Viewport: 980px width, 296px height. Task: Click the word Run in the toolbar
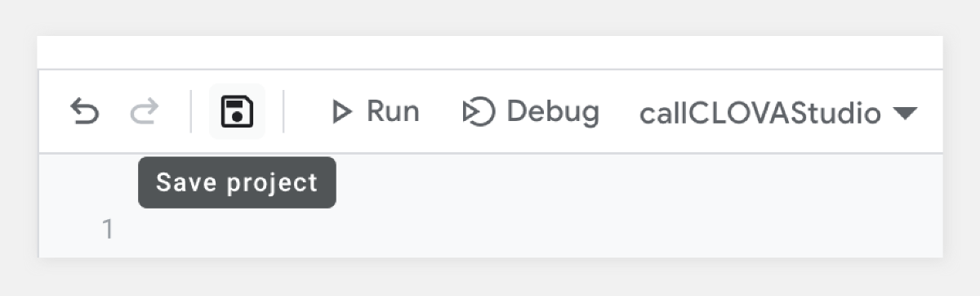pyautogui.click(x=393, y=111)
